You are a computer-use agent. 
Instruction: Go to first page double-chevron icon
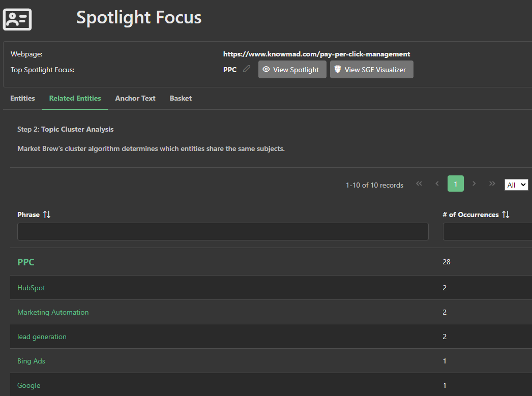click(419, 184)
